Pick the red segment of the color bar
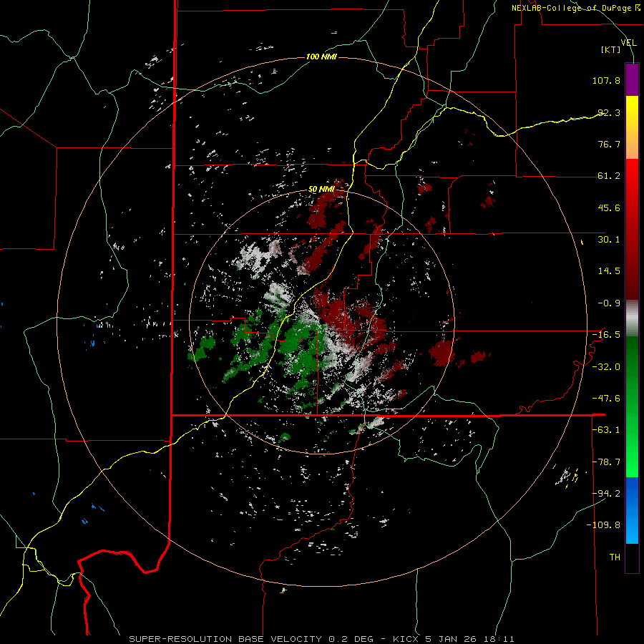644x644 pixels. tap(632, 229)
